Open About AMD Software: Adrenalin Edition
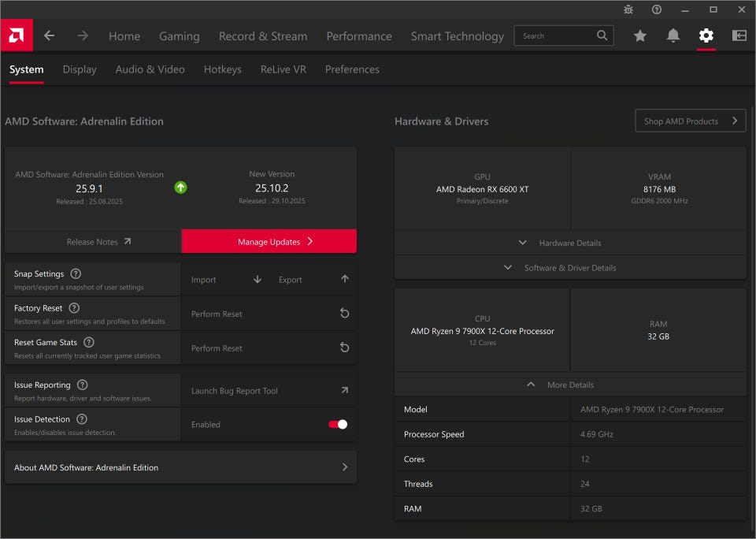 coord(180,467)
